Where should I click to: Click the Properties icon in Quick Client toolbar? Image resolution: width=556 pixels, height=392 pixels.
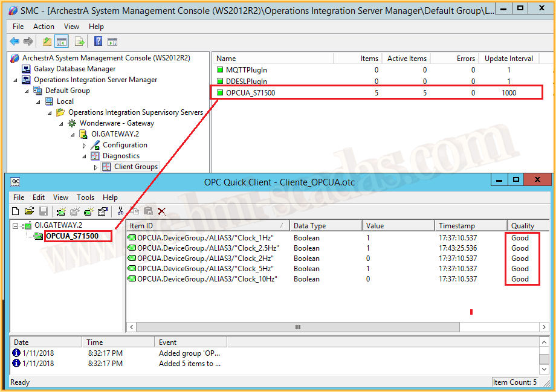[102, 211]
